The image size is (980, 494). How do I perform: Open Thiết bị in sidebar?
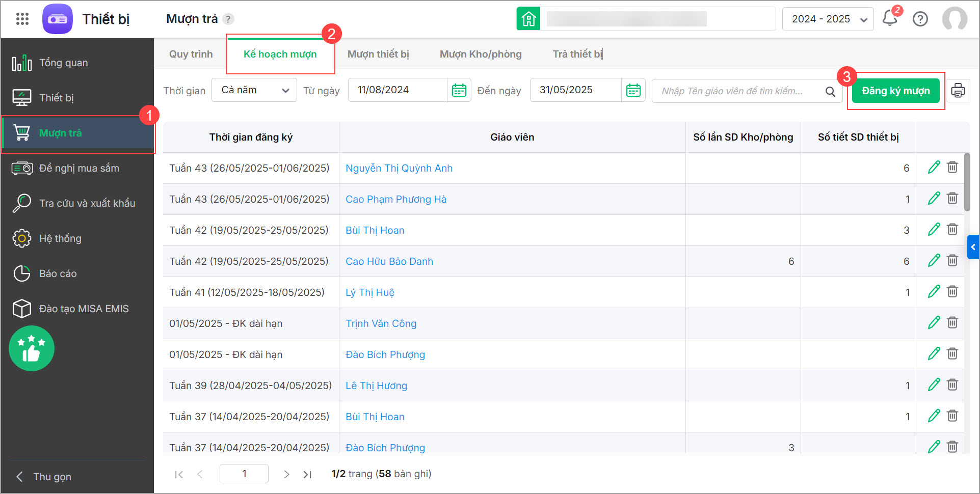point(77,98)
